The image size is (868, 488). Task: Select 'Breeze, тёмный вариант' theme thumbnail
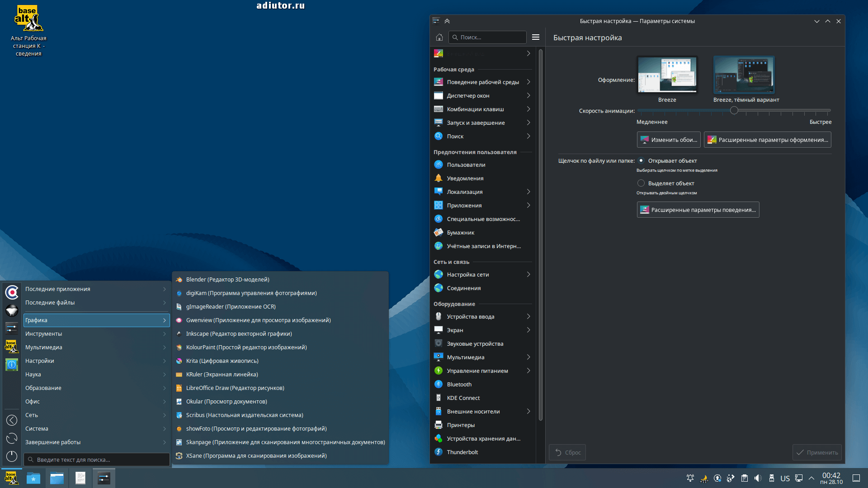click(744, 75)
